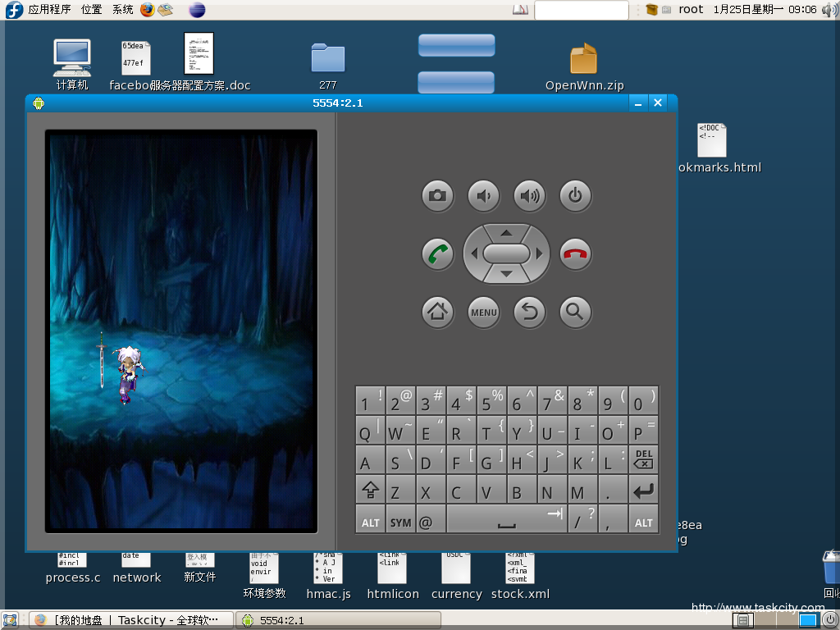Click the Q key on emulator keyboard
Viewport: 840px width, 630px height.
[370, 430]
